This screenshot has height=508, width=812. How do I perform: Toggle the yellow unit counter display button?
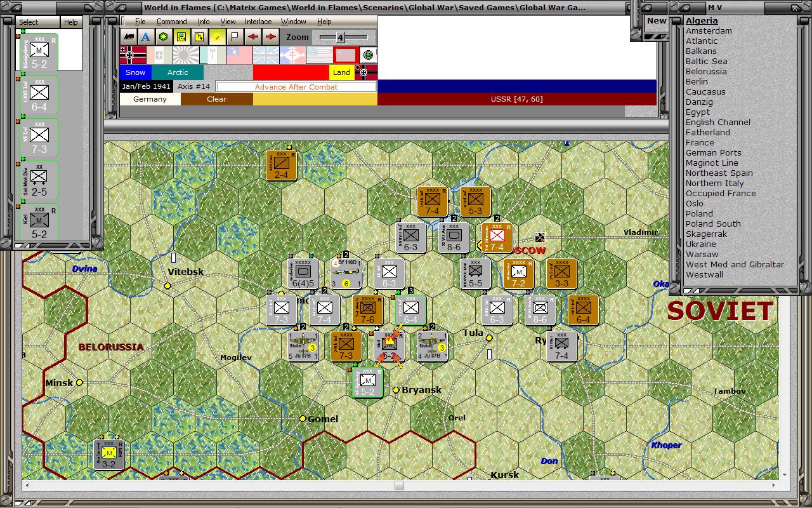tap(181, 37)
